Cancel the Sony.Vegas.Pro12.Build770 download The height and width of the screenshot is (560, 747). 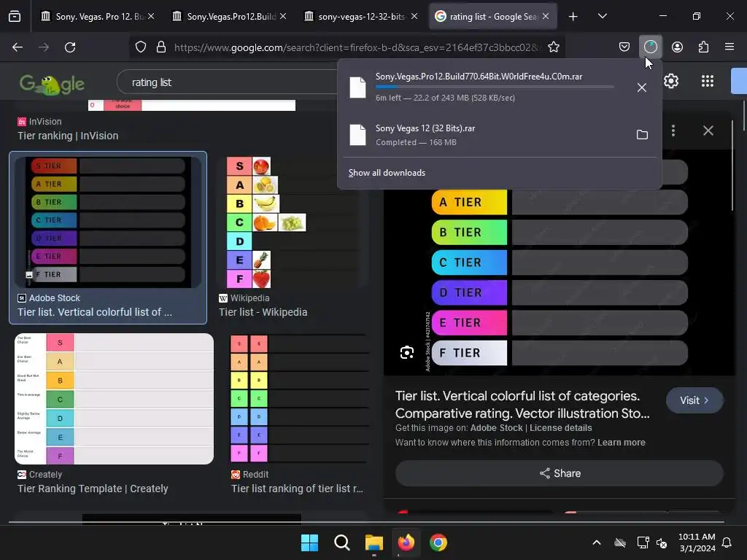point(642,87)
